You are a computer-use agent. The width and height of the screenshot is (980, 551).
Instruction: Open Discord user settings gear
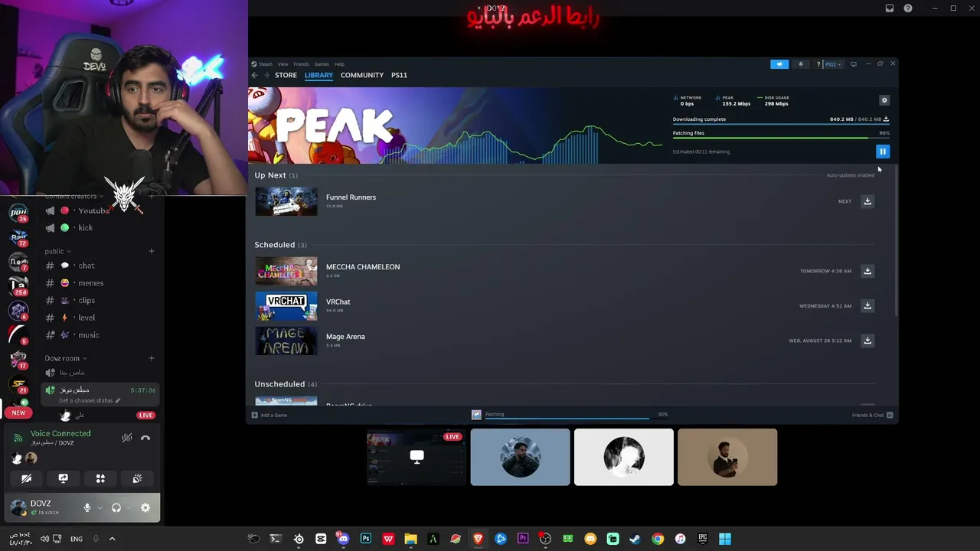coord(145,507)
